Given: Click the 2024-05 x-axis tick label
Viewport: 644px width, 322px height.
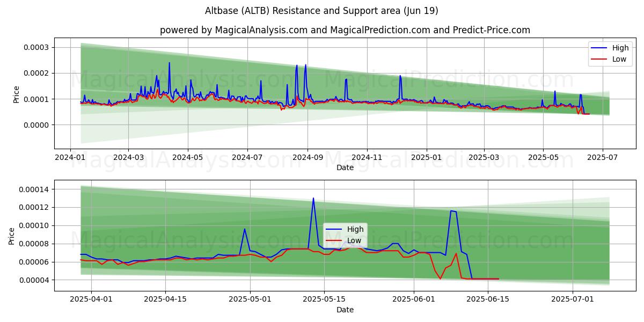Looking at the screenshot, I should 188,157.
